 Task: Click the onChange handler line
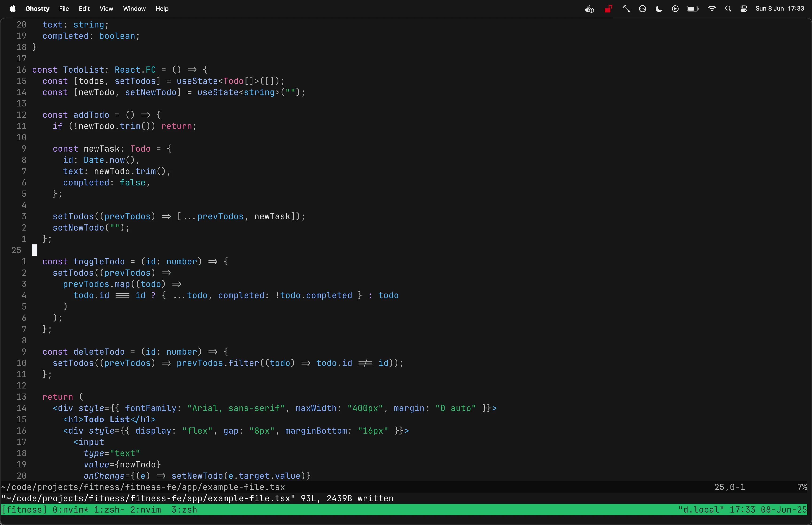pyautogui.click(x=197, y=476)
